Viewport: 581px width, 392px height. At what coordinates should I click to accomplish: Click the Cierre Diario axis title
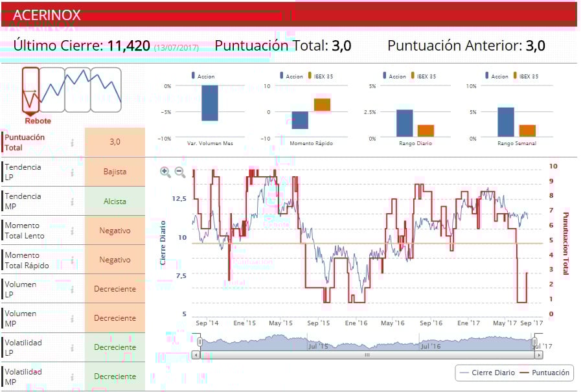(x=163, y=243)
